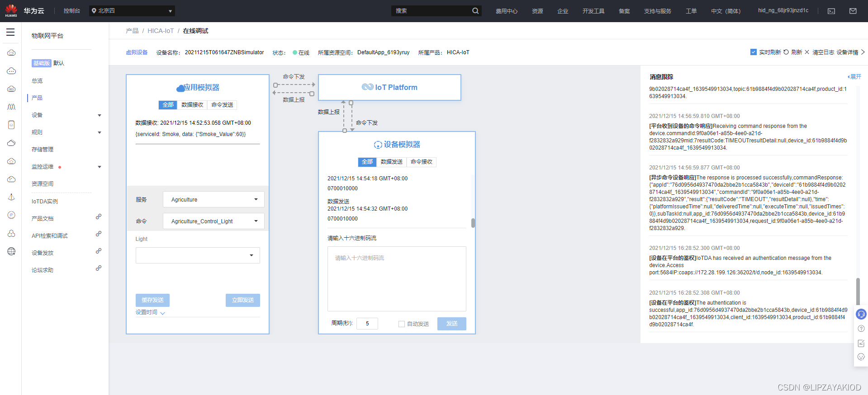Screen dimensions: 868x395
Task: Click the search magnifier icon
Action: pos(475,11)
